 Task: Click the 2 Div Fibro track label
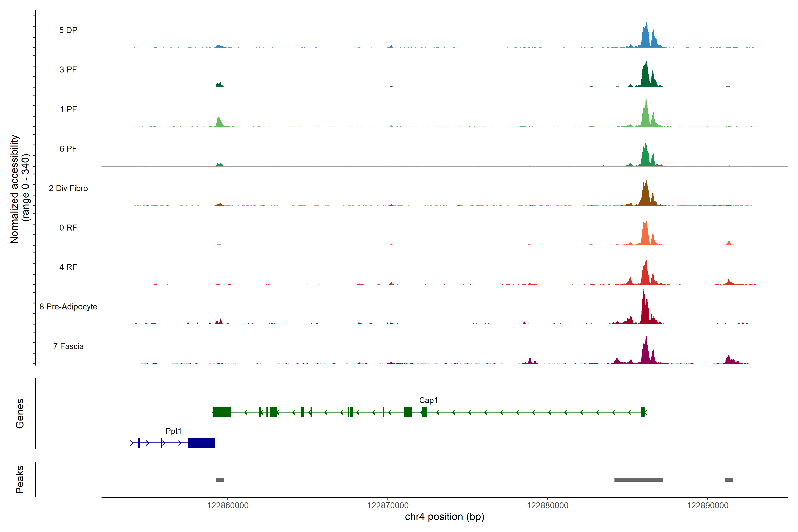[68, 188]
